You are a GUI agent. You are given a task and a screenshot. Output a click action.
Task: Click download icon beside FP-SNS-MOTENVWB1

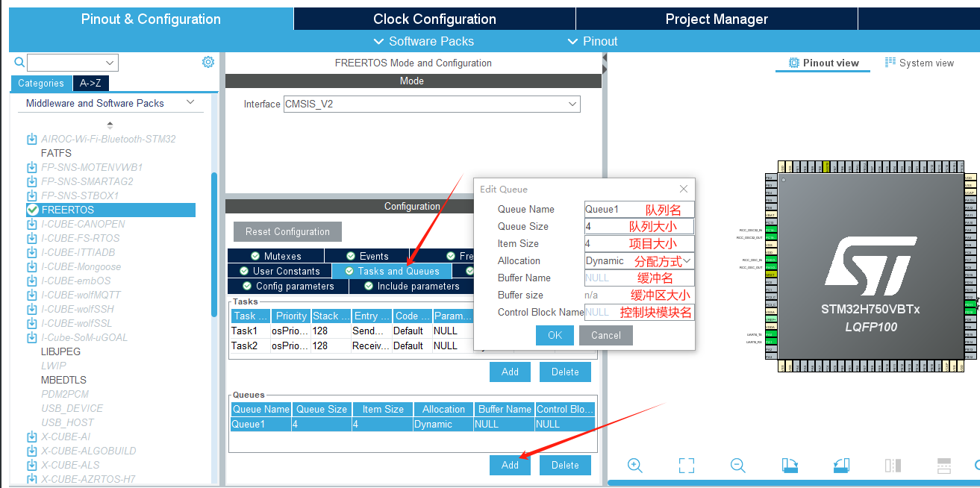pyautogui.click(x=32, y=167)
